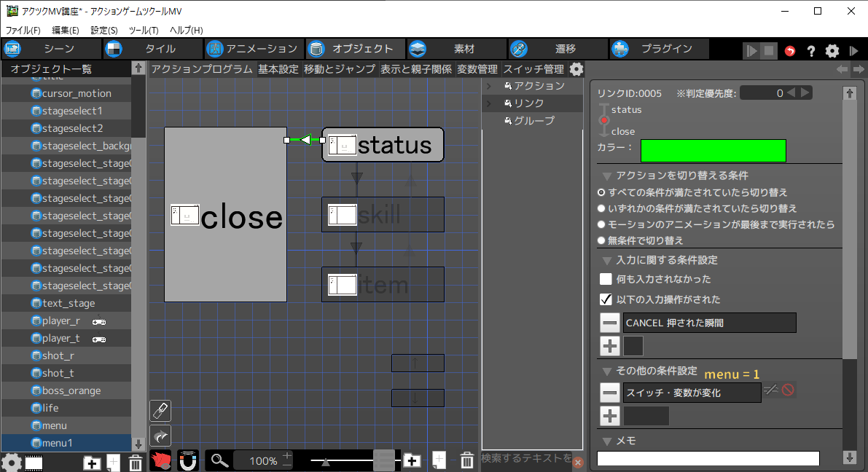Click the gear icon beside スイッチ管理 tab
The image size is (868, 472).
576,69
